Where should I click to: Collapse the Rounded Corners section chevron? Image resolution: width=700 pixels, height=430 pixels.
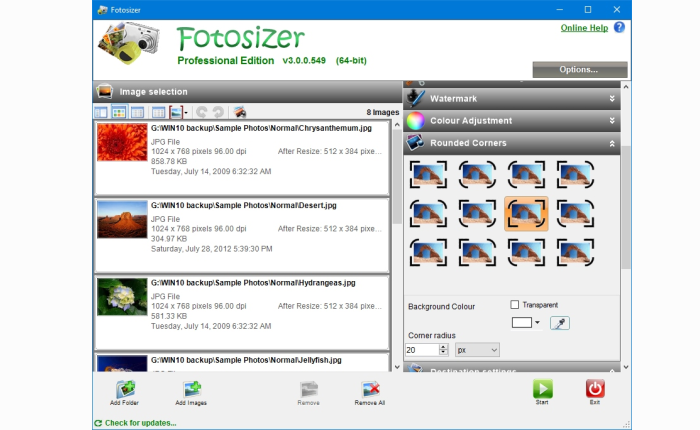pyautogui.click(x=612, y=143)
